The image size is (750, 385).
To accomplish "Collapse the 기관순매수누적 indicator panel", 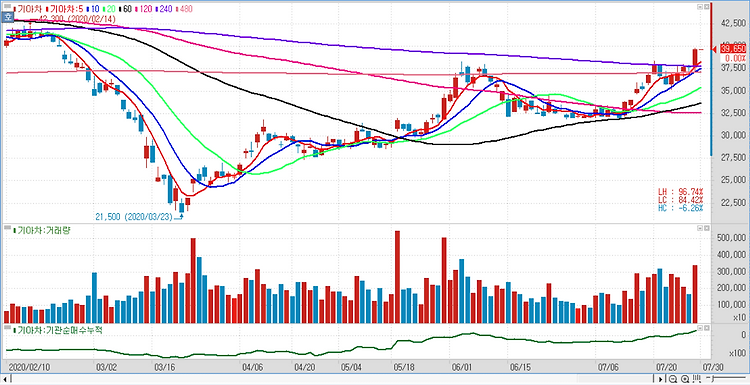I will [700, 328].
